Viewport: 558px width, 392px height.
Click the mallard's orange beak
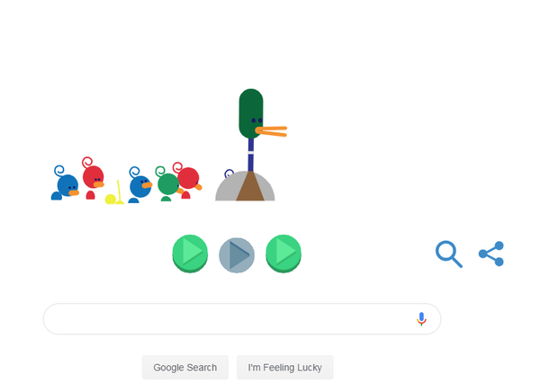(271, 131)
